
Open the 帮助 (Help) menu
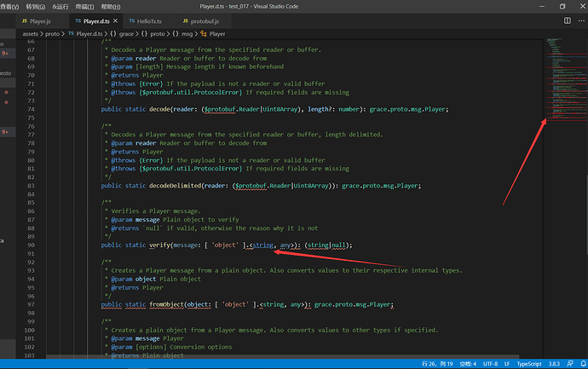coord(108,6)
